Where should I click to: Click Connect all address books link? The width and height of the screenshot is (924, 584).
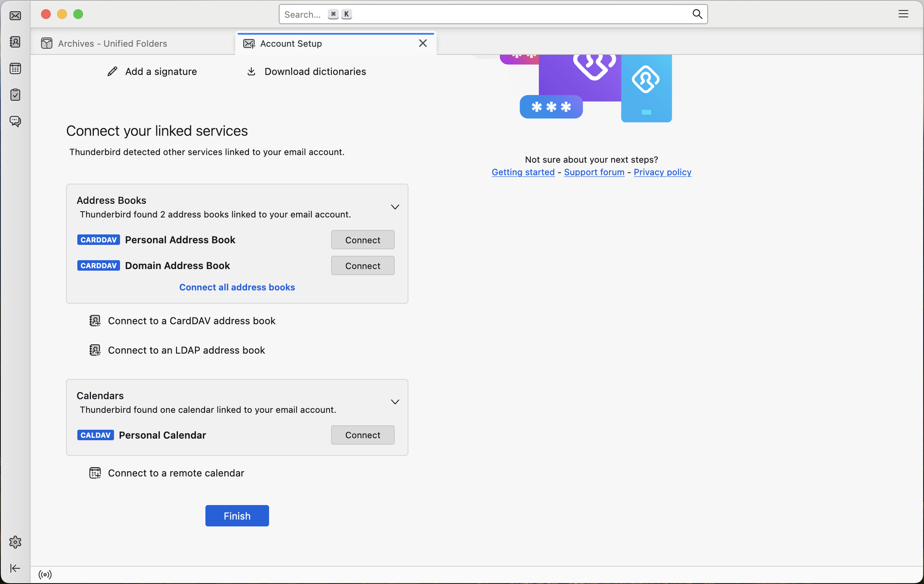click(237, 287)
